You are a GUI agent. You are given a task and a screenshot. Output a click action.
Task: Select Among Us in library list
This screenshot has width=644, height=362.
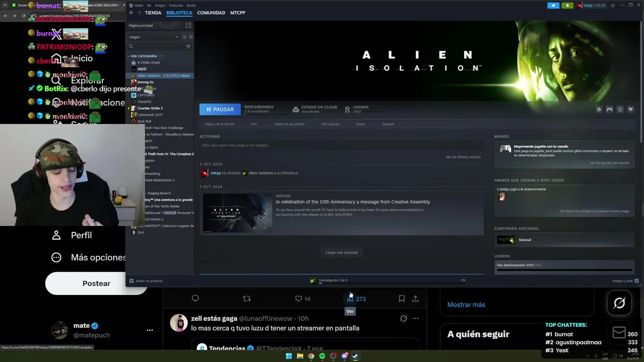coord(145,82)
